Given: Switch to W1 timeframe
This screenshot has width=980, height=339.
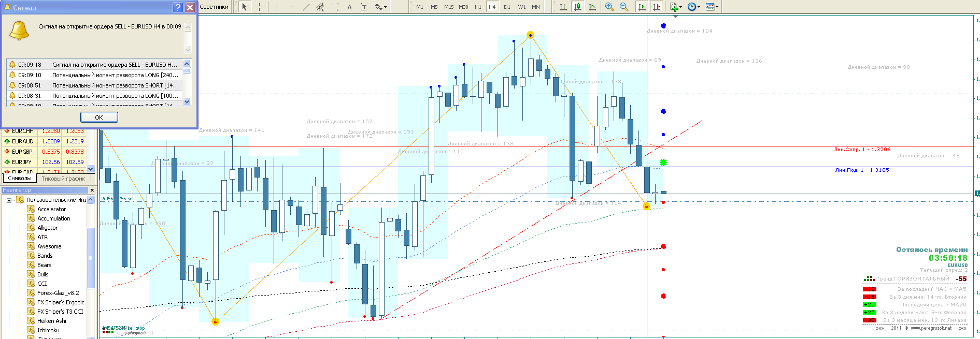Looking at the screenshot, I should (x=521, y=7).
